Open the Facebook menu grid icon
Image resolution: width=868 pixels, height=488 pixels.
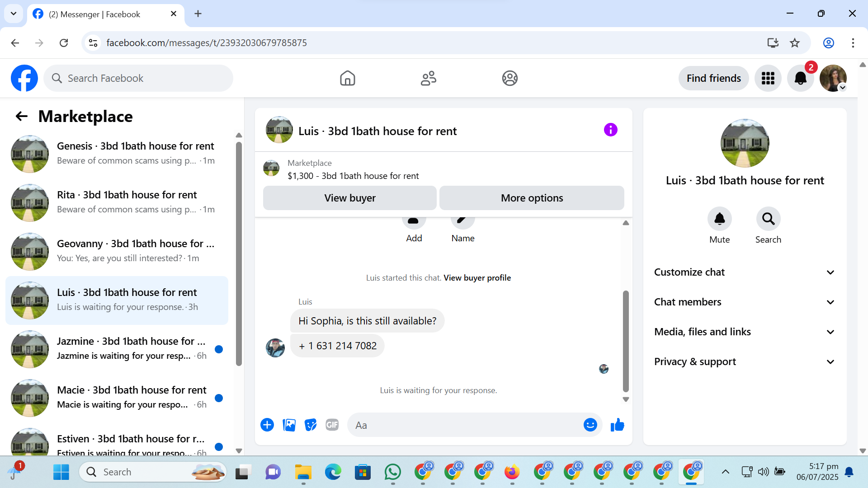click(x=768, y=78)
